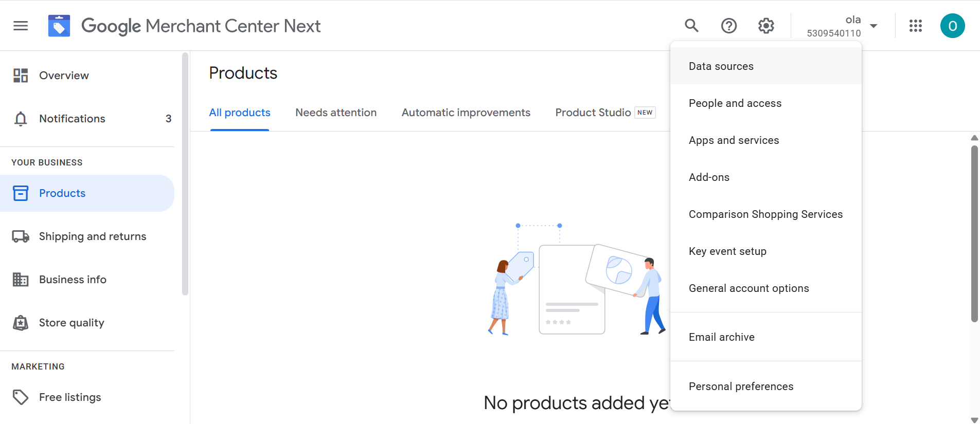Image resolution: width=980 pixels, height=424 pixels.
Task: Select Comparison Shopping Services
Action: pos(766,214)
